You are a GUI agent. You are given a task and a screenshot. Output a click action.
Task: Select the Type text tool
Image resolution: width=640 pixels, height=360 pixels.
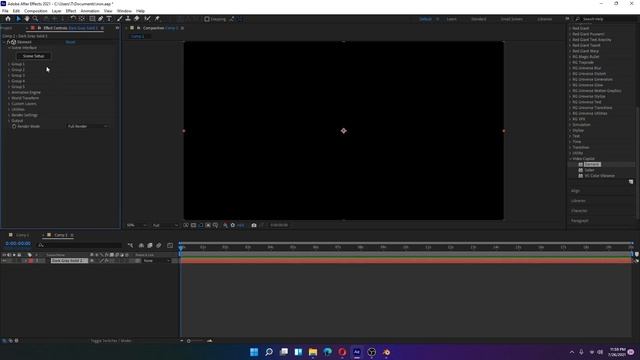tap(109, 19)
